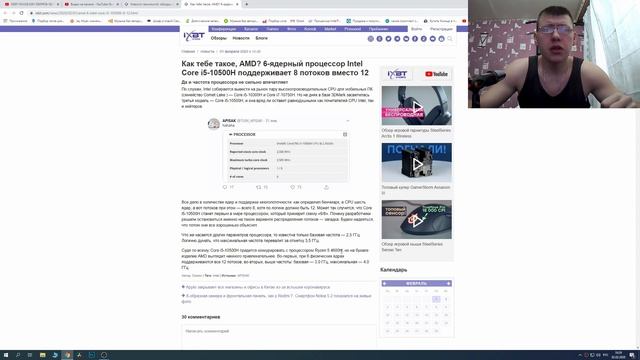Select the highlighted day in February calendar

coord(436,299)
